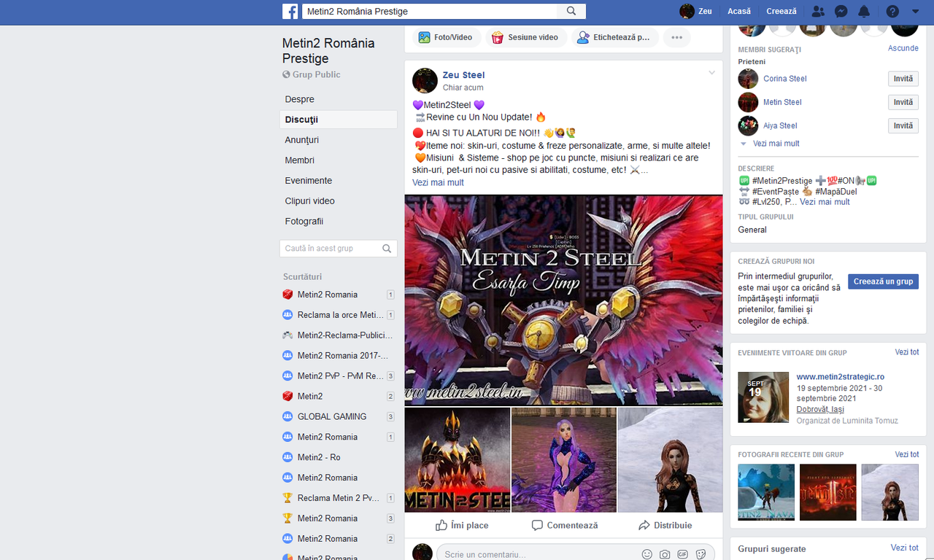The image size is (934, 560).
Task: Start a Sesiune video
Action: (525, 36)
